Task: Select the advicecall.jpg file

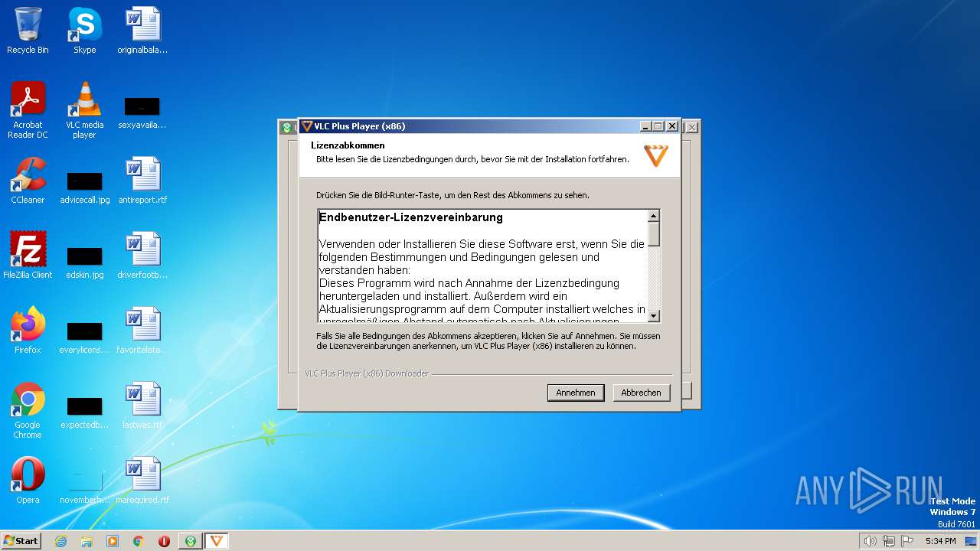Action: (x=84, y=187)
